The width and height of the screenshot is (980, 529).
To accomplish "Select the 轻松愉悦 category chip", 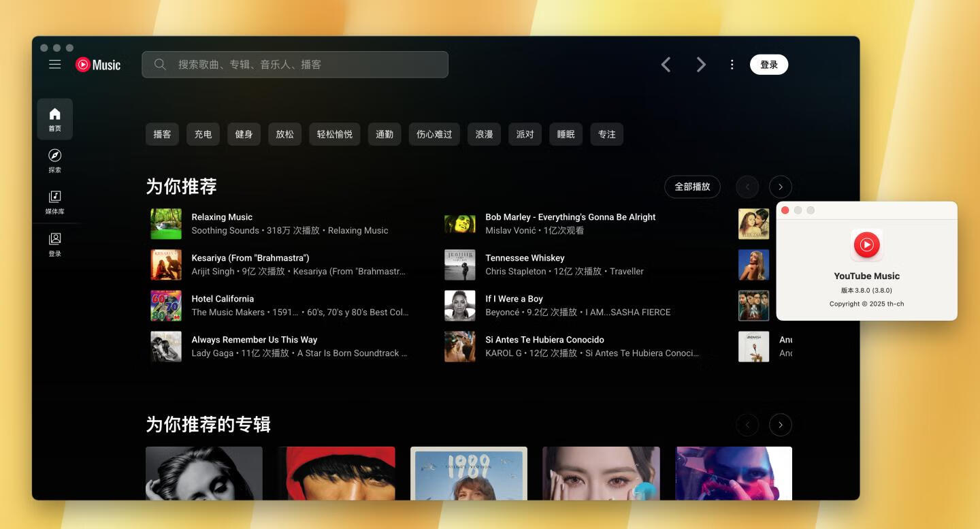I will coord(335,134).
